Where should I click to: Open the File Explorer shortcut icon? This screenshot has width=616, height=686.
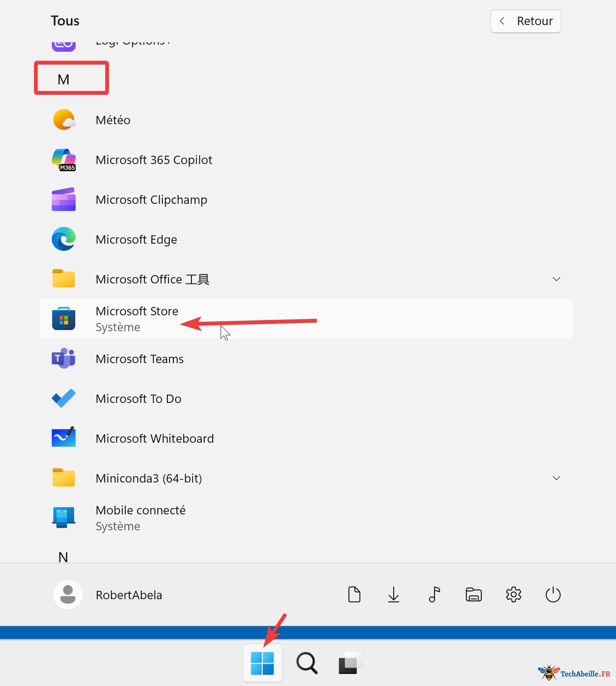click(473, 594)
